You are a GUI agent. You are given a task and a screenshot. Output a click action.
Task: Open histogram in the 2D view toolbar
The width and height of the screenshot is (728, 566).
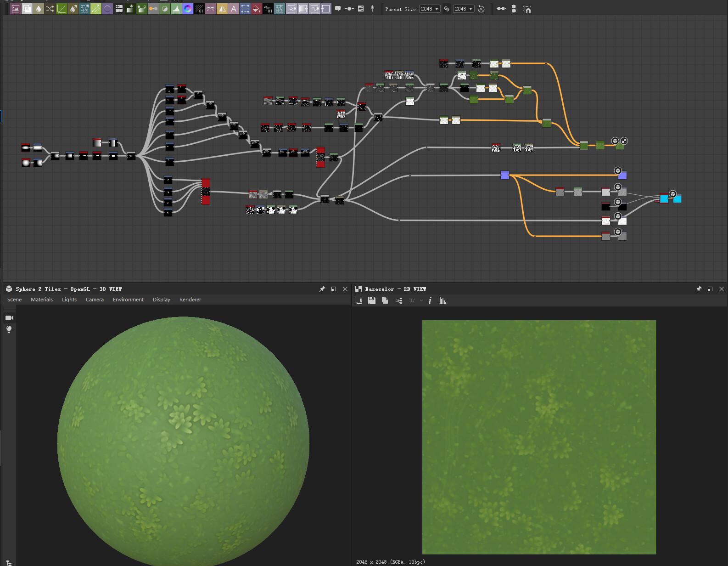(x=442, y=300)
